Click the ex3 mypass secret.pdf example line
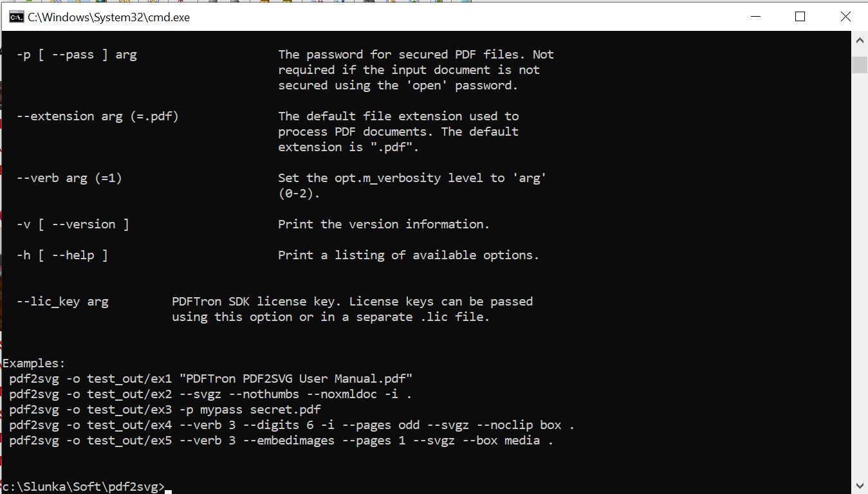 point(165,409)
